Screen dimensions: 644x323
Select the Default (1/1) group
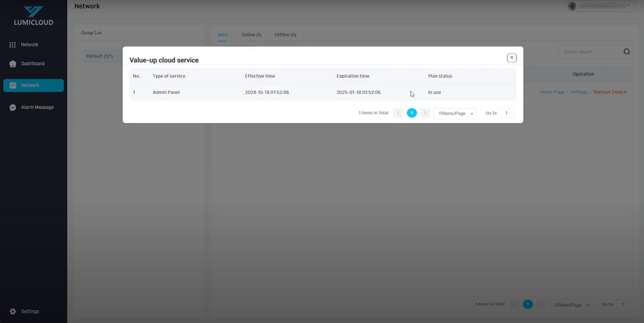coord(100,56)
